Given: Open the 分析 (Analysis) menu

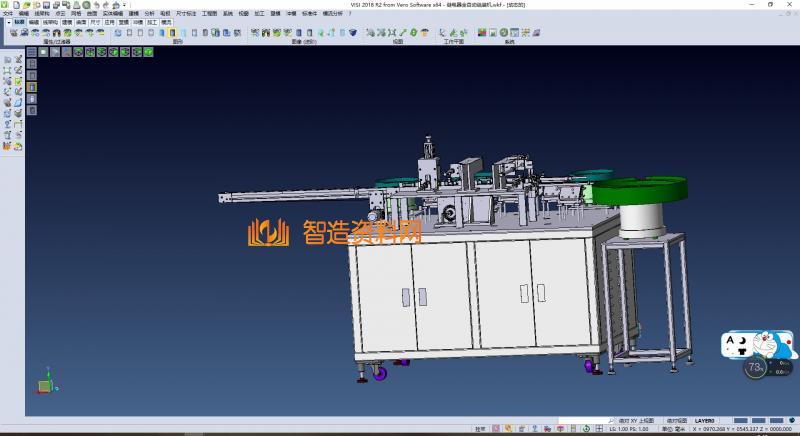Looking at the screenshot, I should [x=149, y=13].
